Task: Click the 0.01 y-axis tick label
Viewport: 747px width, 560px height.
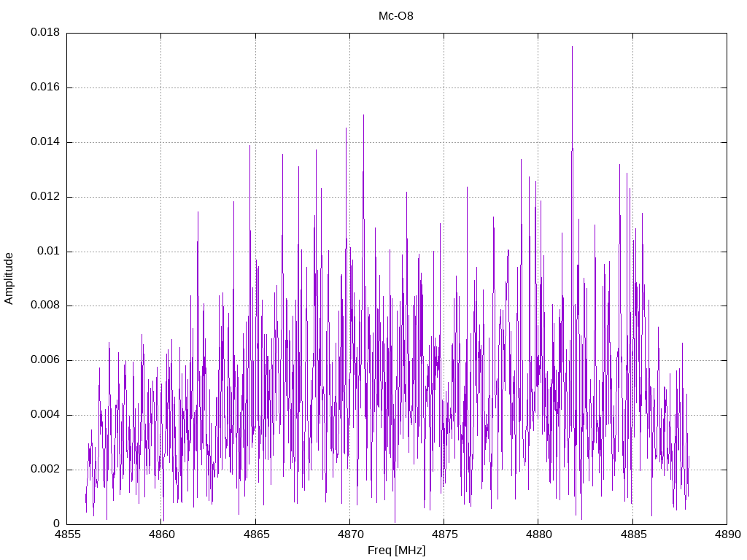Action: pos(49,251)
